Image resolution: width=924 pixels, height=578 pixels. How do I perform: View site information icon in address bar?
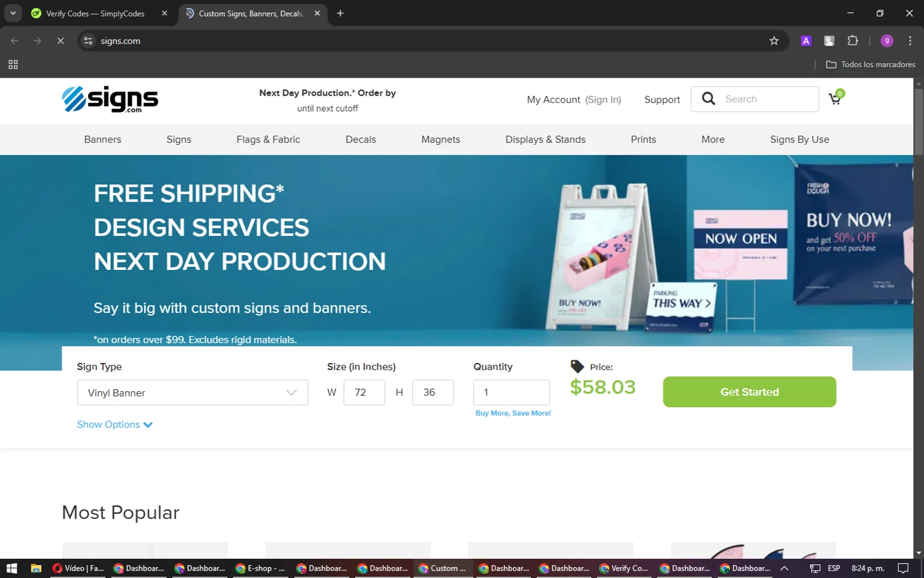[x=88, y=41]
